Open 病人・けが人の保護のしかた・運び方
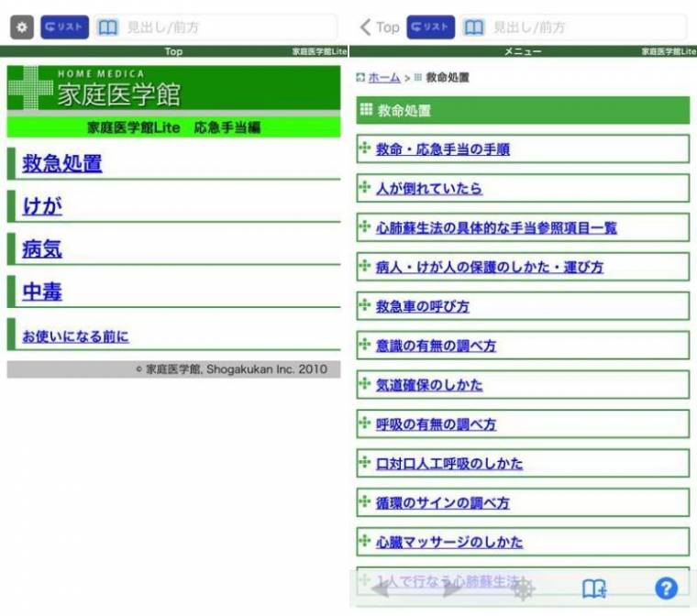The height and width of the screenshot is (616, 697). point(490,267)
